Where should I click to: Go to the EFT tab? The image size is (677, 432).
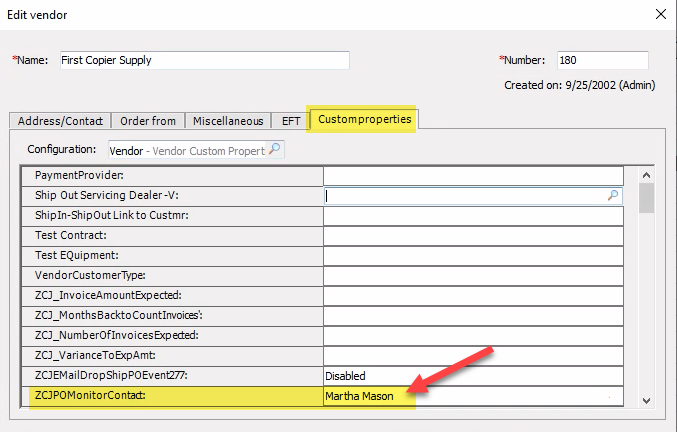point(291,121)
